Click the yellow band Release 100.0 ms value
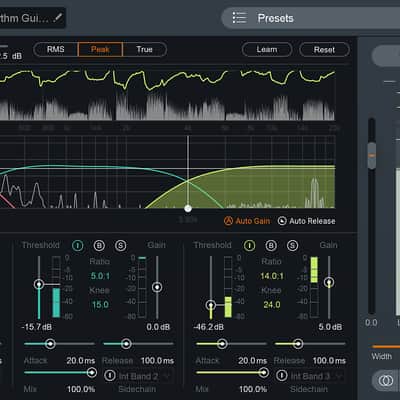Image resolution: width=400 pixels, height=400 pixels. [329, 361]
